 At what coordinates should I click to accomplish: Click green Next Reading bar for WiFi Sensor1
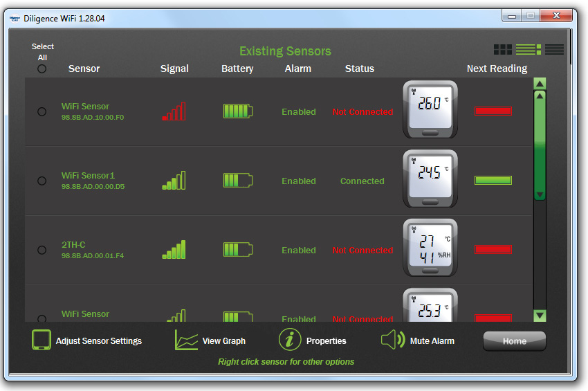tap(493, 181)
